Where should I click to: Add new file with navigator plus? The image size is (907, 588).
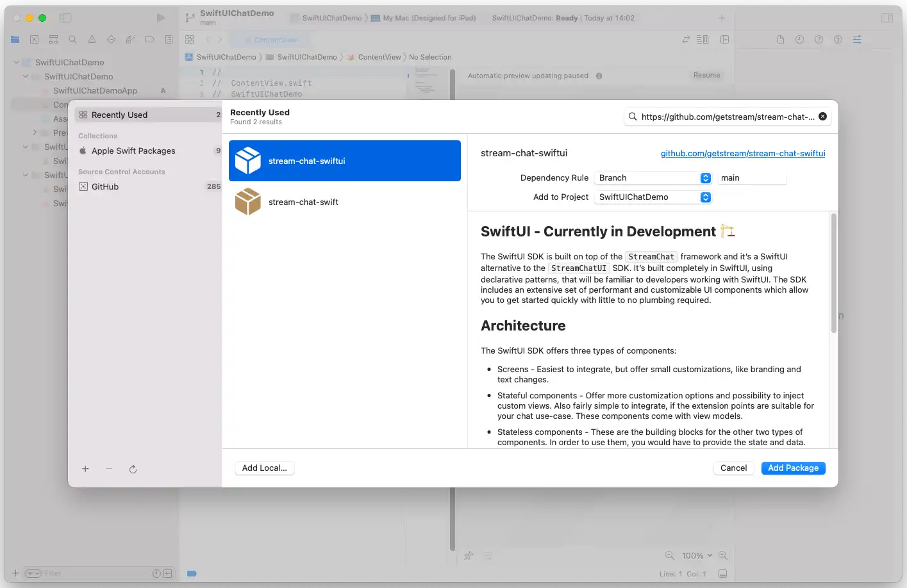tap(15, 573)
